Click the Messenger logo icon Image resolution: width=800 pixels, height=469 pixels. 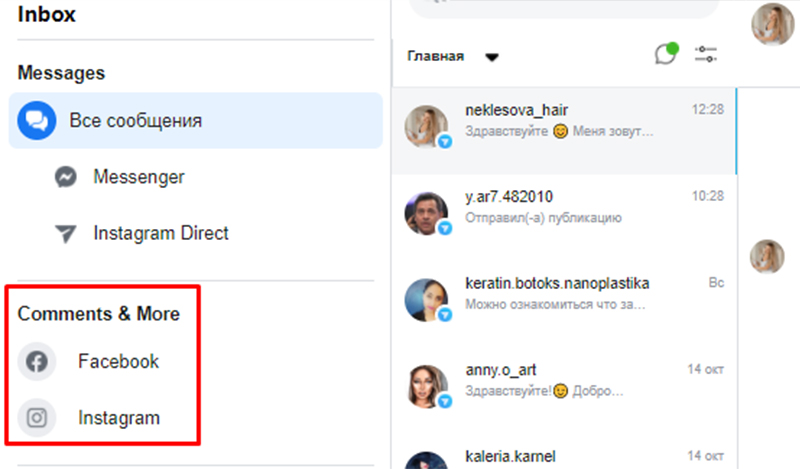[66, 177]
